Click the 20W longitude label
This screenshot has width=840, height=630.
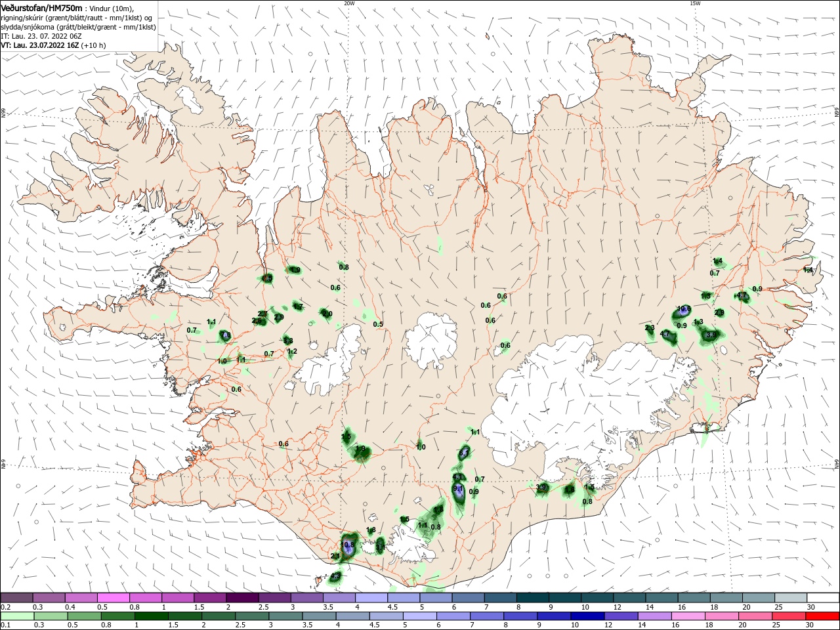(x=349, y=3)
